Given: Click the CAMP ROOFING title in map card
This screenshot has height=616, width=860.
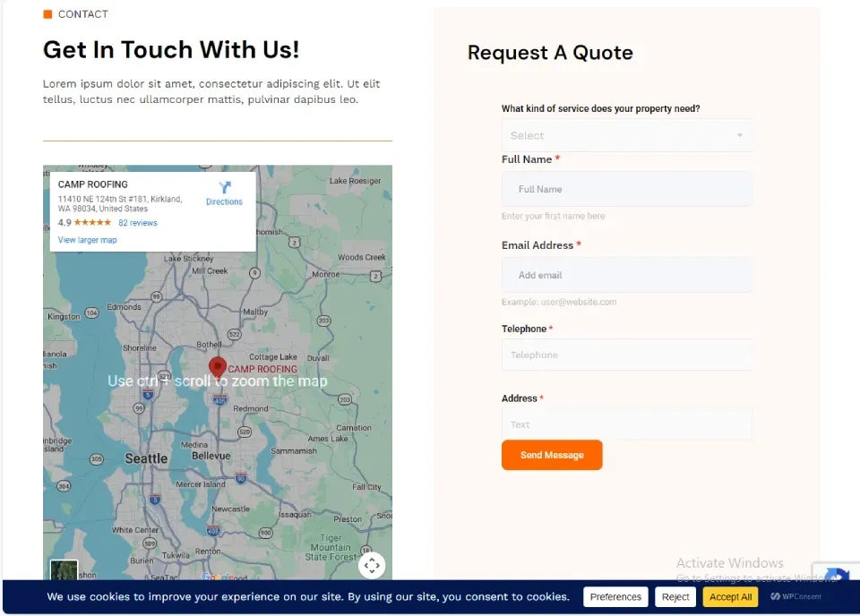Looking at the screenshot, I should coord(92,184).
